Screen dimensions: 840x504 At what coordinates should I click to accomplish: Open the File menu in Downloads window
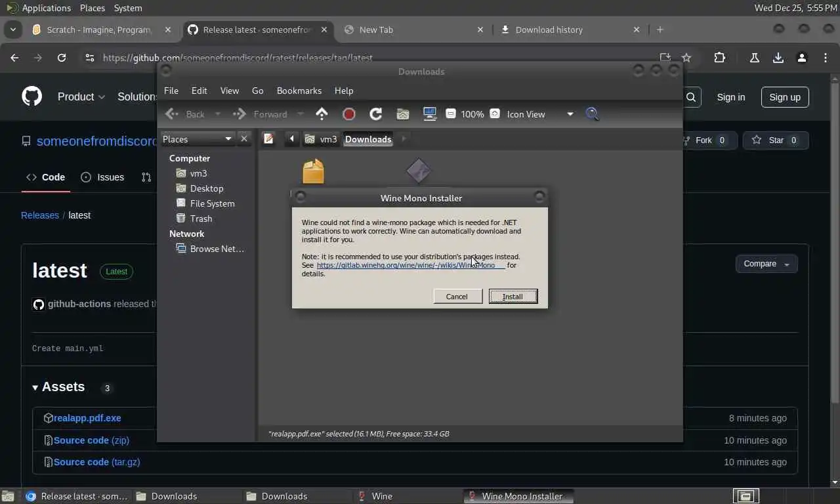tap(171, 91)
